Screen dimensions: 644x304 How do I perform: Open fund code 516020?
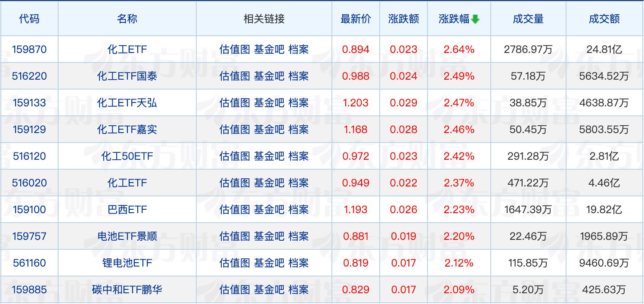click(29, 183)
